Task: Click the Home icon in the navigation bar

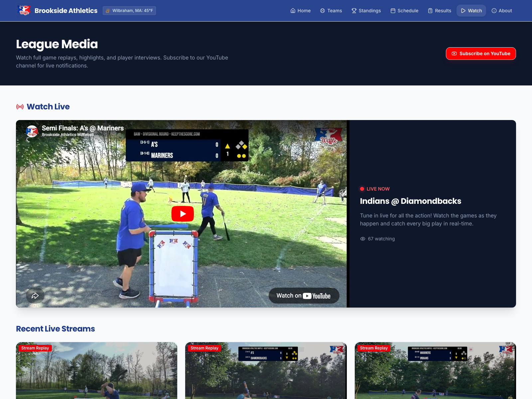Action: pos(293,11)
